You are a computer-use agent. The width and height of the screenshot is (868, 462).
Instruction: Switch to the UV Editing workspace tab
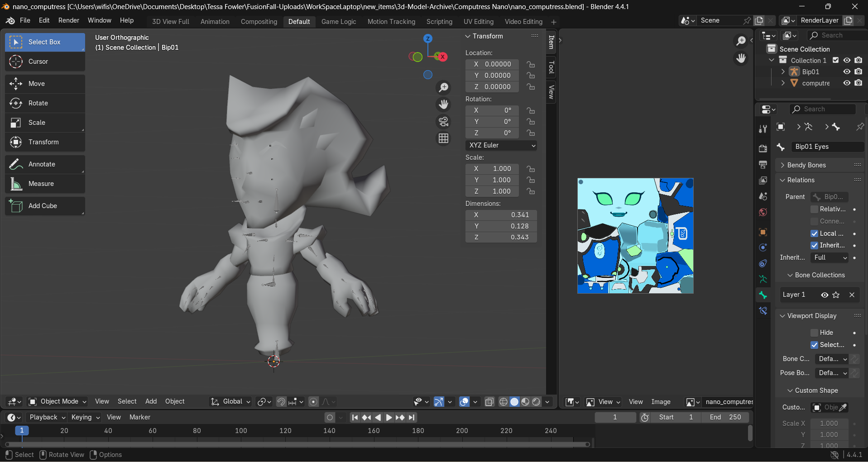pos(478,21)
